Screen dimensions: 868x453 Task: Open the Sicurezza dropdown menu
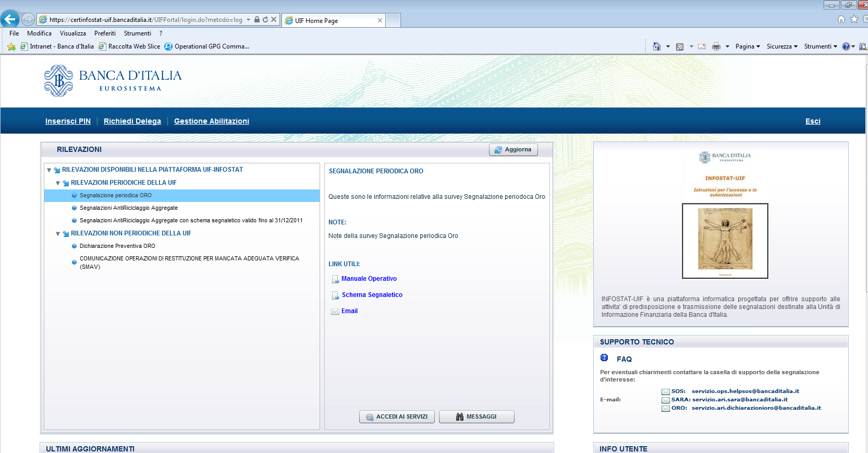pos(782,46)
